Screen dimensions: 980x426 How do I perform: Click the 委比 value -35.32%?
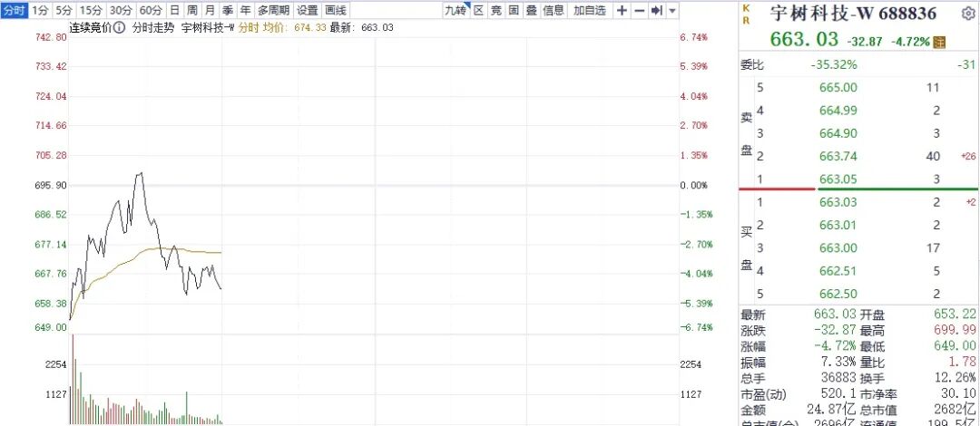click(x=834, y=65)
